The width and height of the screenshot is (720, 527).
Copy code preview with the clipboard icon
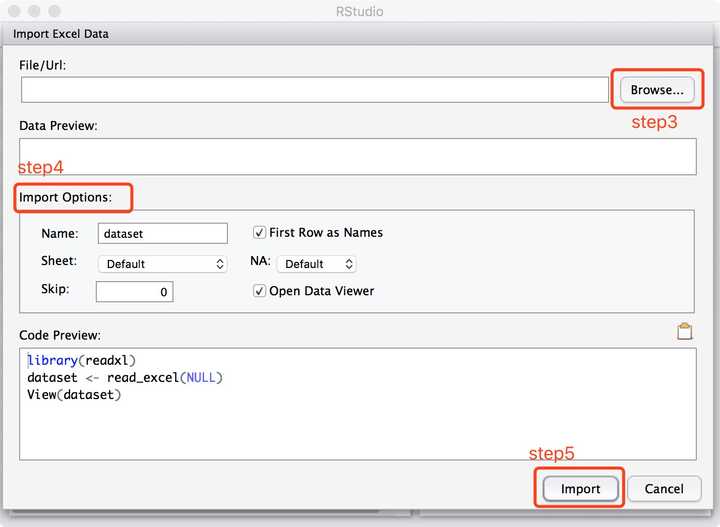point(685,332)
